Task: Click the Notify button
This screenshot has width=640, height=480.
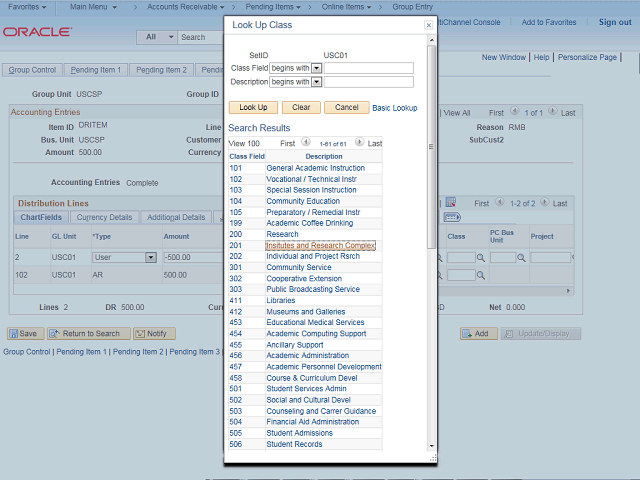Action: click(154, 334)
